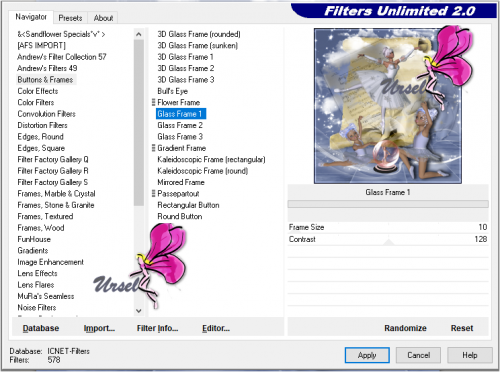Screen dimensions: 500x372
Task: Select the Glass Frame 2 filter
Action: click(x=180, y=125)
